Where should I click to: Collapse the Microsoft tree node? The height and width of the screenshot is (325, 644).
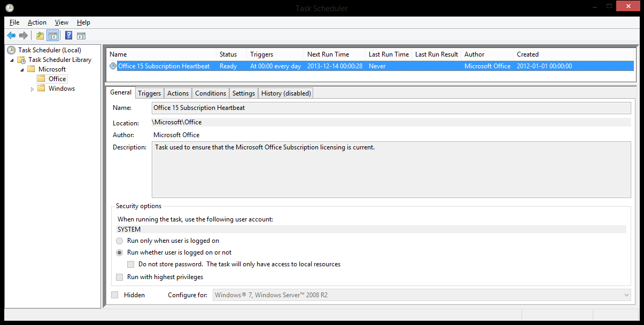[x=22, y=69]
